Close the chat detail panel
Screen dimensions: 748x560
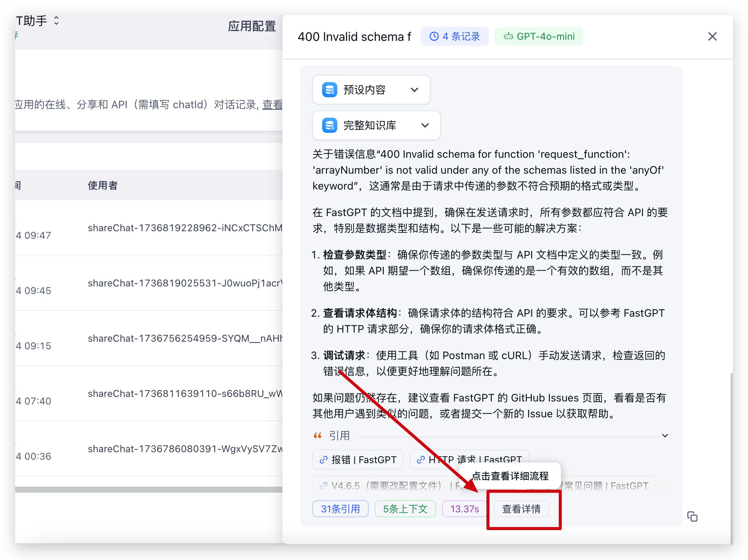712,36
